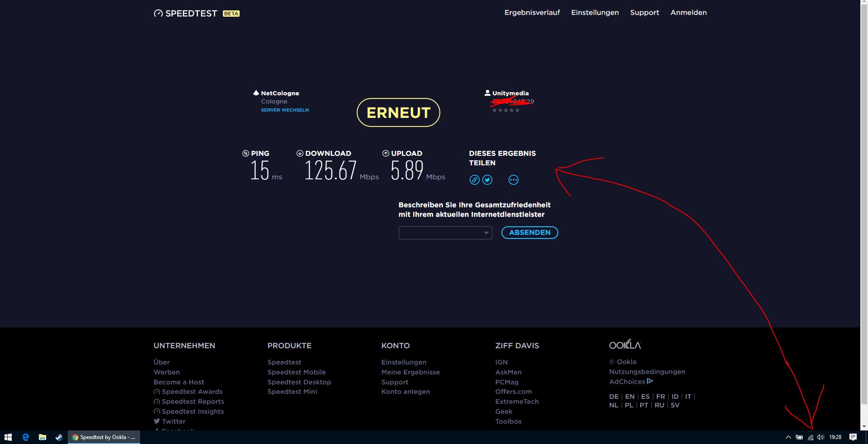The width and height of the screenshot is (868, 444).
Task: Open Windows Action Center notifications
Action: tap(853, 437)
